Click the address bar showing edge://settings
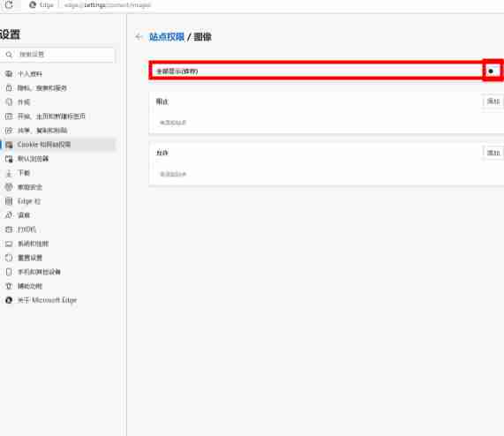The height and width of the screenshot is (436, 504). 108,4
